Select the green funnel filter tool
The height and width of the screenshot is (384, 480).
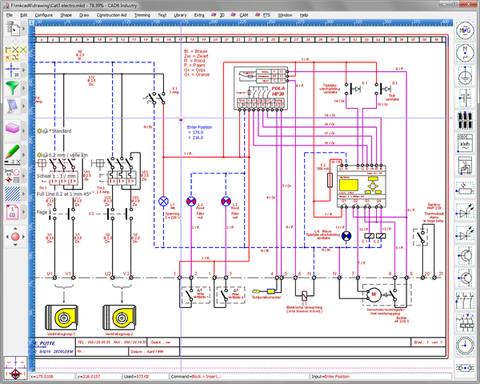[x=12, y=88]
